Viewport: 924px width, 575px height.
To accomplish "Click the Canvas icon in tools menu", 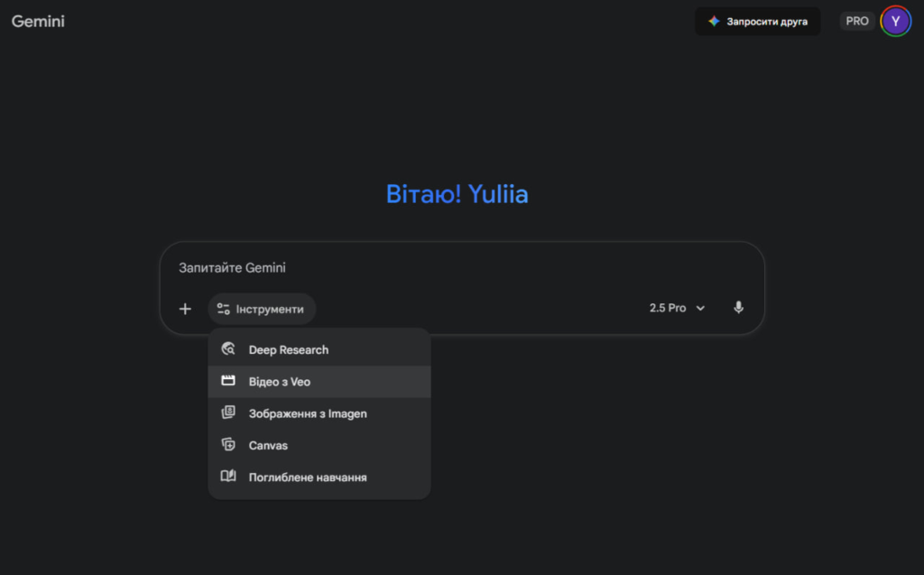I will [x=228, y=445].
